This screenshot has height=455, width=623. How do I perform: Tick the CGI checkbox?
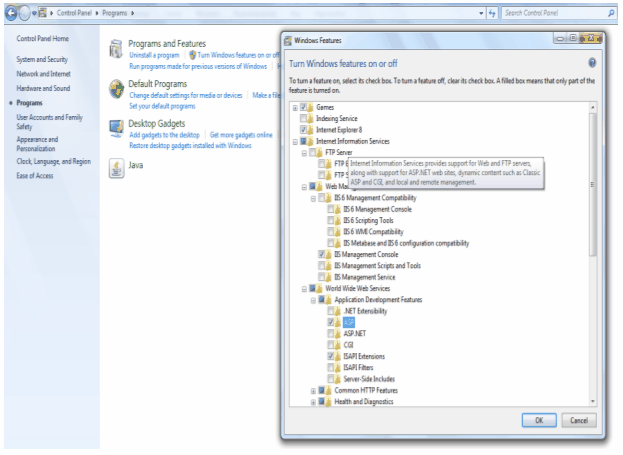pyautogui.click(x=331, y=345)
